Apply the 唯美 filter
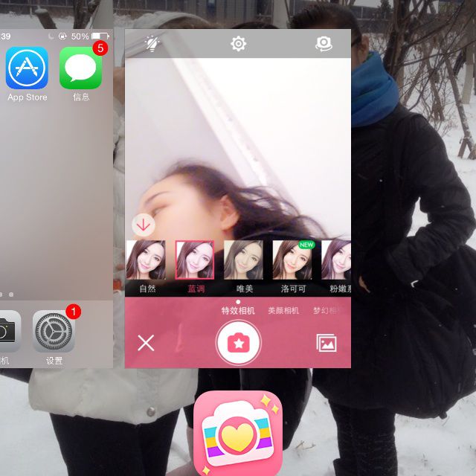Image resolution: width=476 pixels, height=476 pixels. click(243, 260)
